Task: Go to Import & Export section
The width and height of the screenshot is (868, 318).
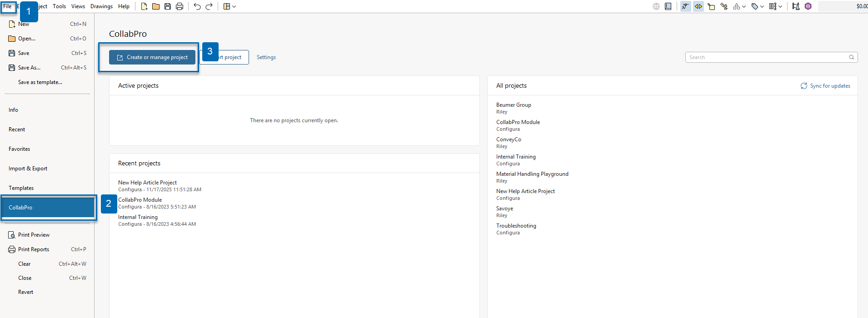Action: click(x=28, y=169)
